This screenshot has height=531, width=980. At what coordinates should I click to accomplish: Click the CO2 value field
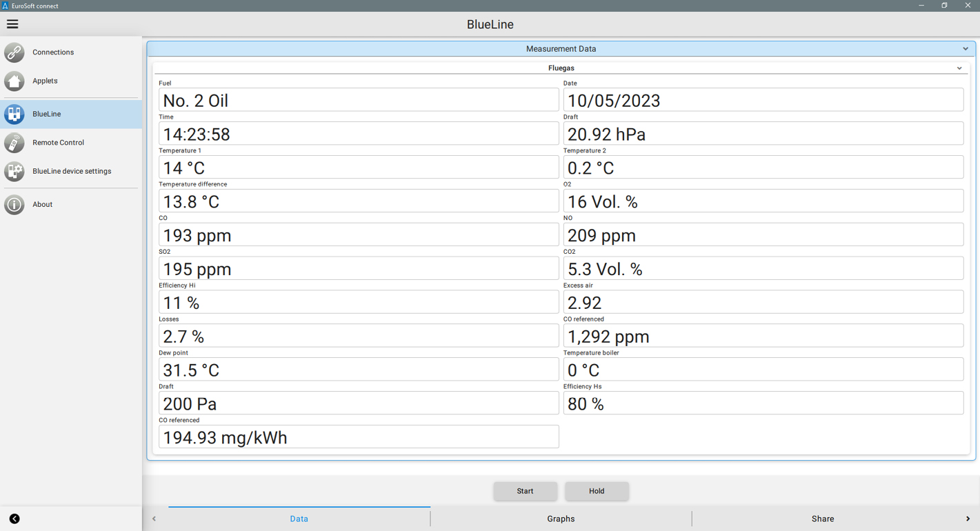tap(763, 269)
